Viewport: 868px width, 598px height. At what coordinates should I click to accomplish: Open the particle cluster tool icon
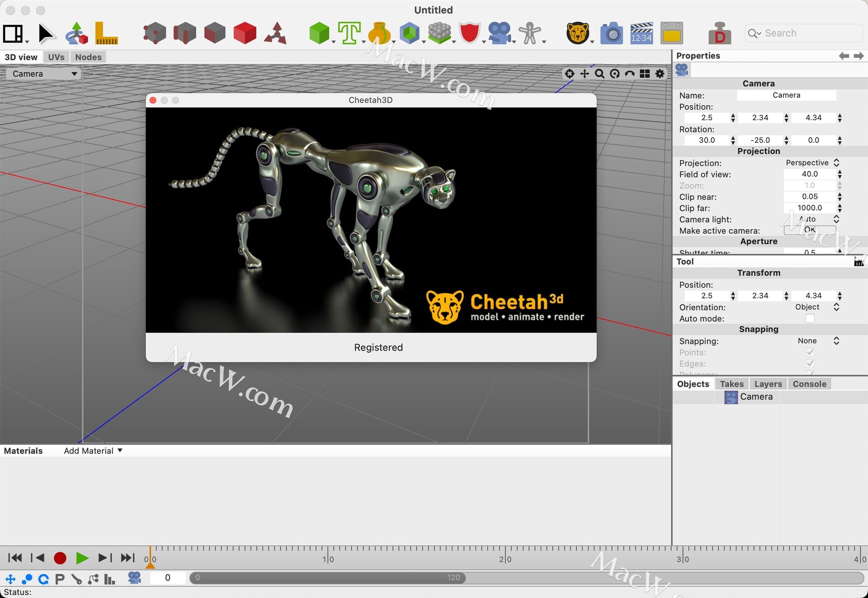[439, 33]
